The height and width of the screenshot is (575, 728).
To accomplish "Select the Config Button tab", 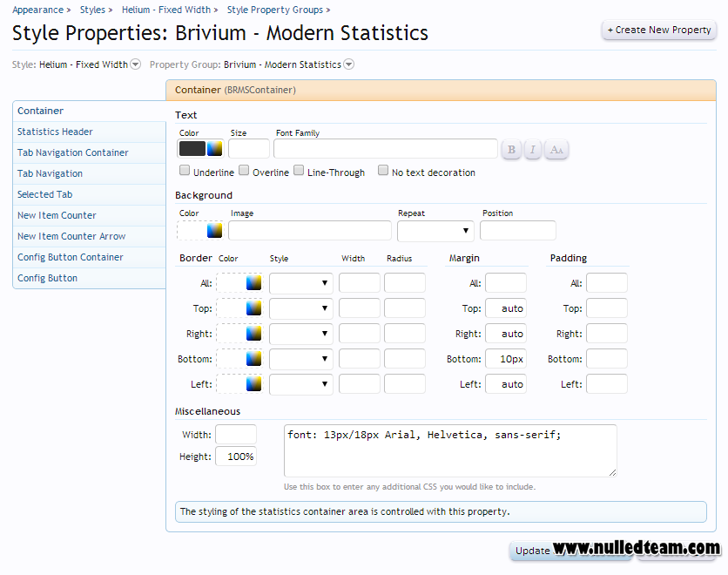I will coord(89,278).
